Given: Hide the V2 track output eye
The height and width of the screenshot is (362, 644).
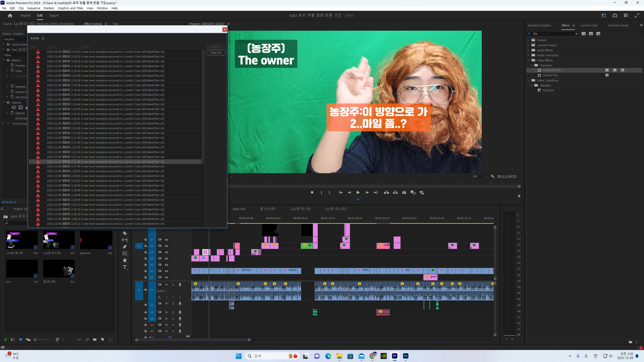Looking at the screenshot, I should click(x=166, y=271).
